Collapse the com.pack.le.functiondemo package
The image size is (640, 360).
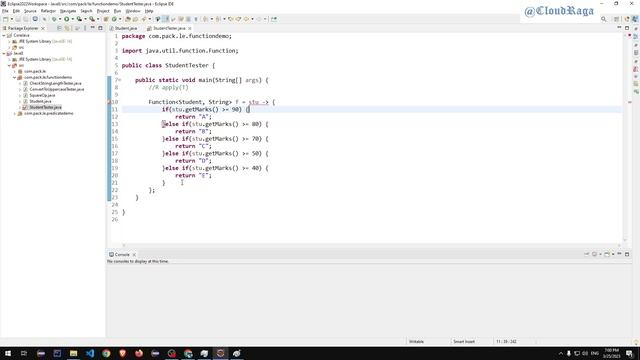(14, 77)
